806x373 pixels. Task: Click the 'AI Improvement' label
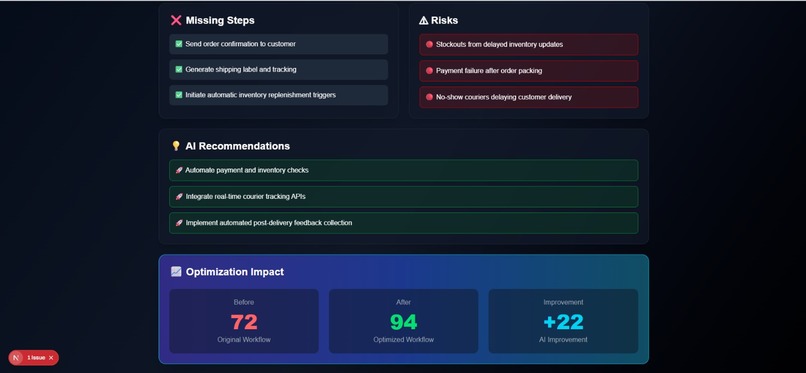pyautogui.click(x=563, y=340)
